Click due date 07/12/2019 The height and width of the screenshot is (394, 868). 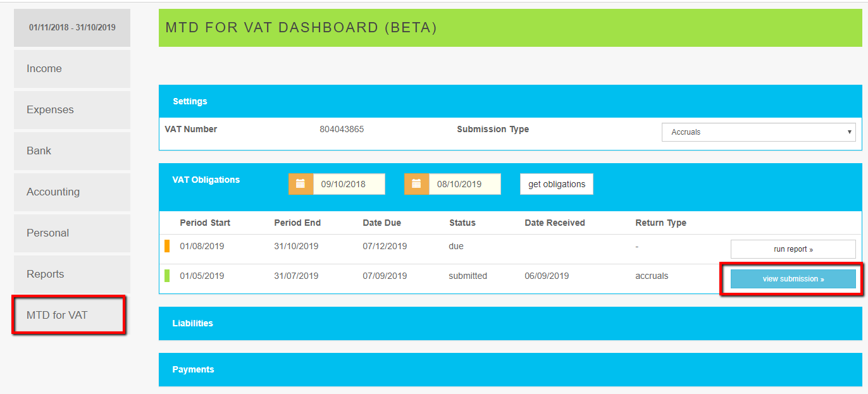pyautogui.click(x=385, y=246)
